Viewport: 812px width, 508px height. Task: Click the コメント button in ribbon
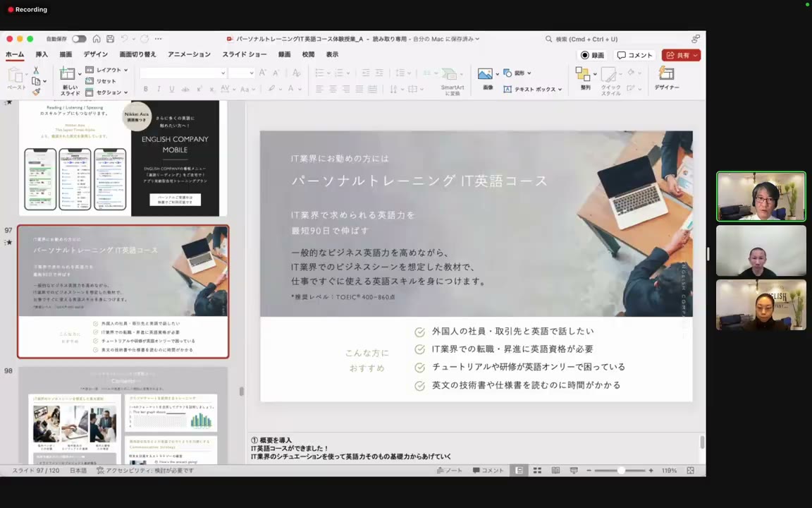(x=635, y=55)
